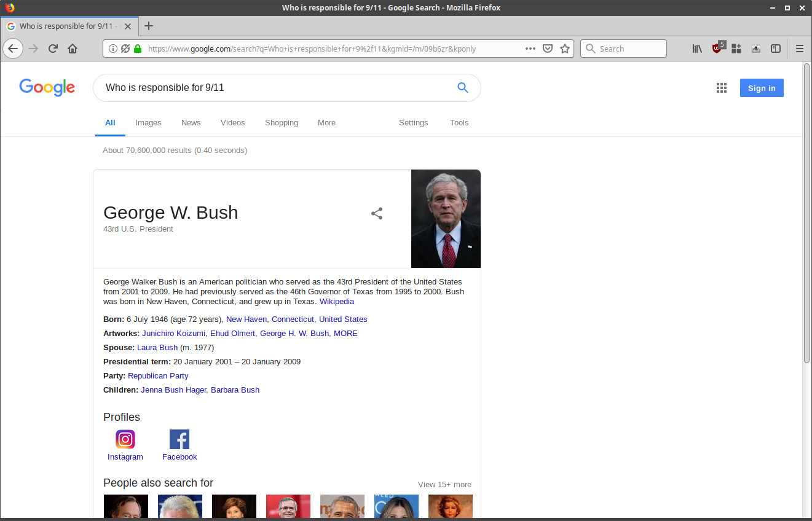
Task: Click the Firefox icon in the title bar
Action: tap(9, 8)
